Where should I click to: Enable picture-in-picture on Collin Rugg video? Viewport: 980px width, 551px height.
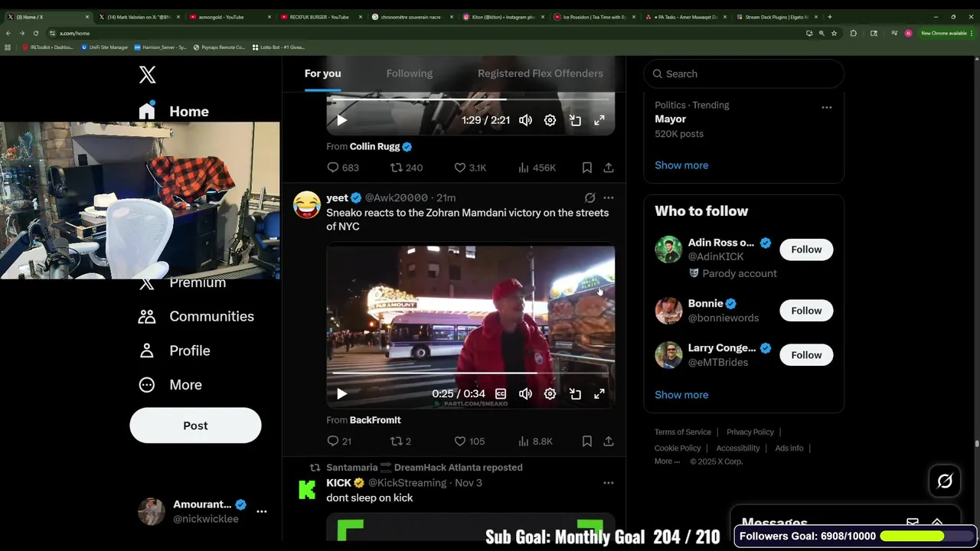pos(575,120)
